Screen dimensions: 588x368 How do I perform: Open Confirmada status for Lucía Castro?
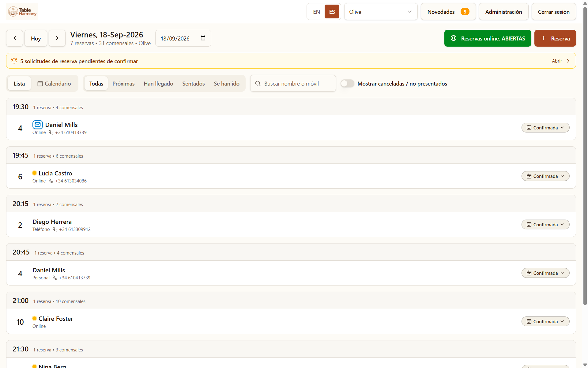click(545, 176)
